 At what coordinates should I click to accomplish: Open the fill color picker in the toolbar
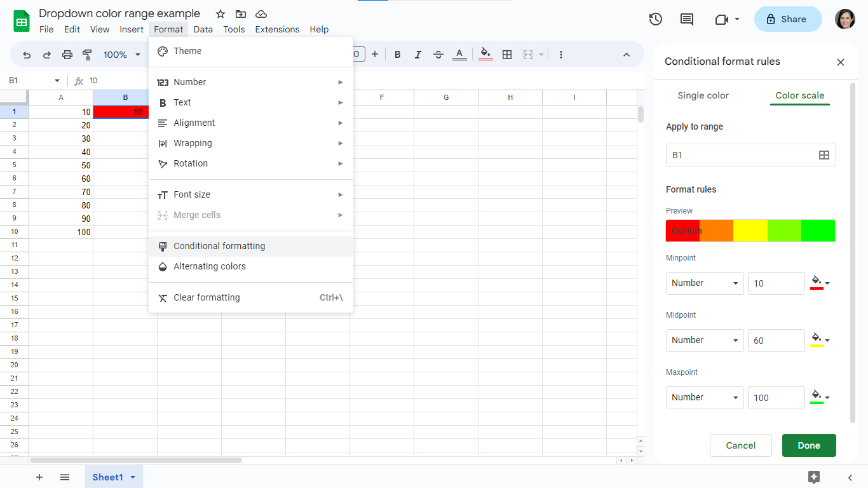pos(485,55)
